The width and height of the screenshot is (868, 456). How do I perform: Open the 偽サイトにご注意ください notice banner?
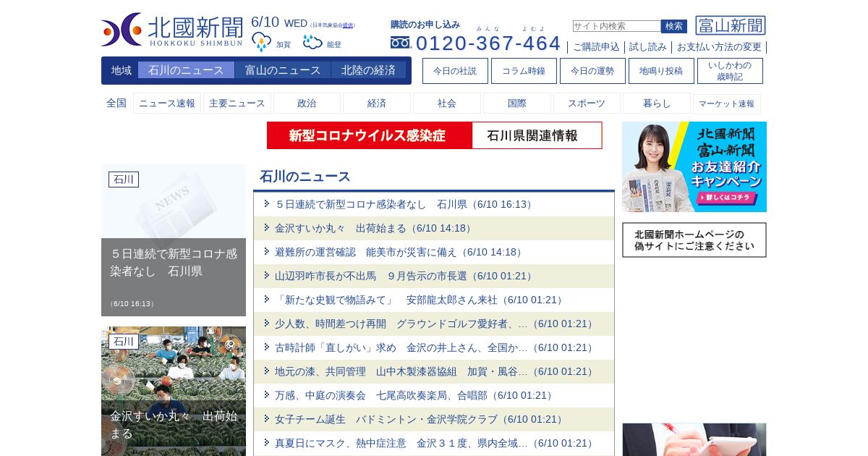pyautogui.click(x=694, y=240)
